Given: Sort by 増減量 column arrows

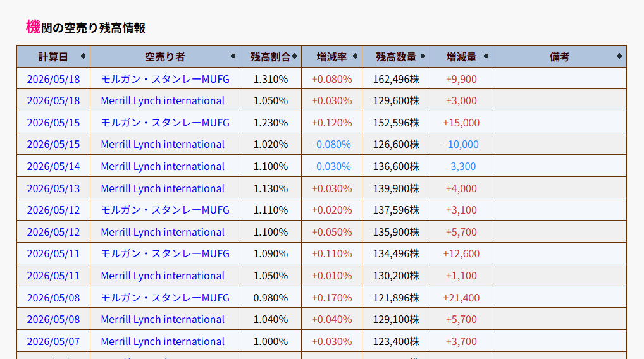Looking at the screenshot, I should point(486,56).
